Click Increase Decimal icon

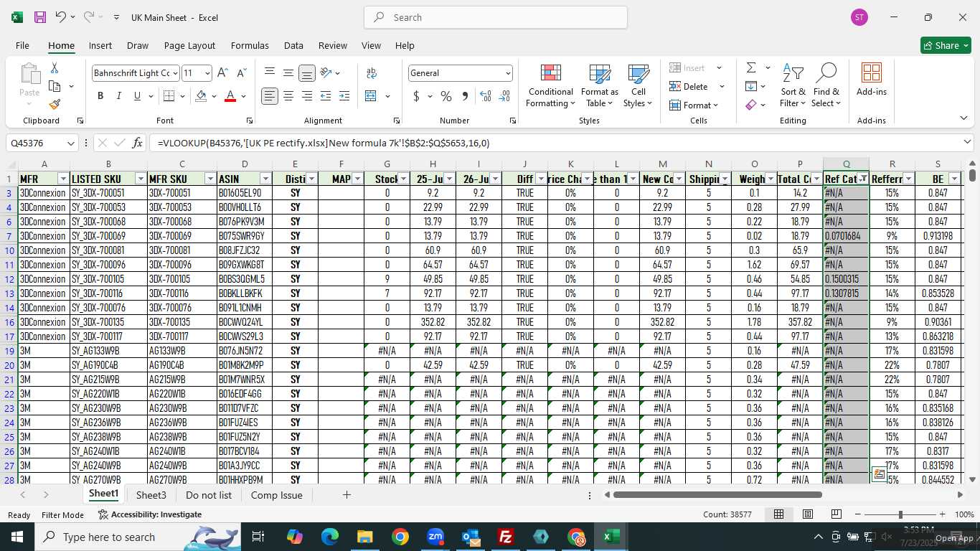486,96
